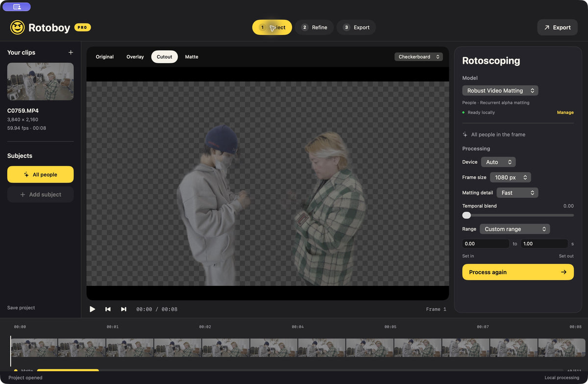Open the Device Auto dropdown
Screen dimensions: 588x384
pos(498,162)
